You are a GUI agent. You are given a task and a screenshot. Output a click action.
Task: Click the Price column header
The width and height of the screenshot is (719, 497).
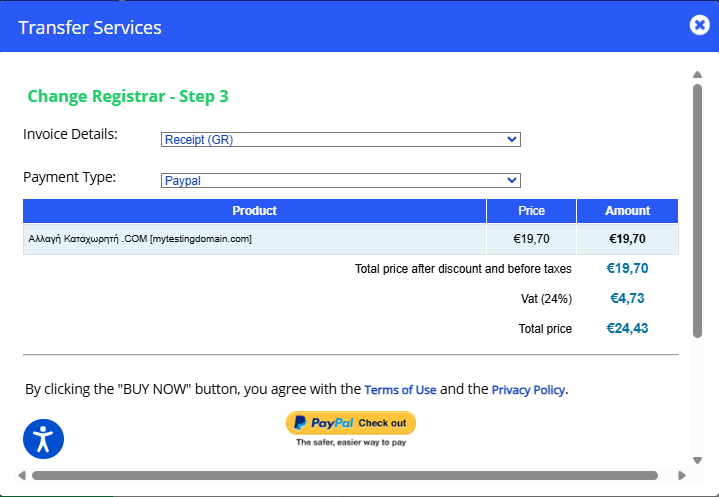coord(531,211)
